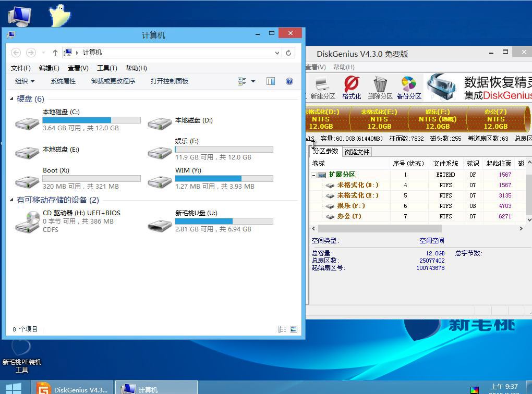The image size is (532, 394).
Task: Click 打开控制面板 button
Action: pos(170,81)
